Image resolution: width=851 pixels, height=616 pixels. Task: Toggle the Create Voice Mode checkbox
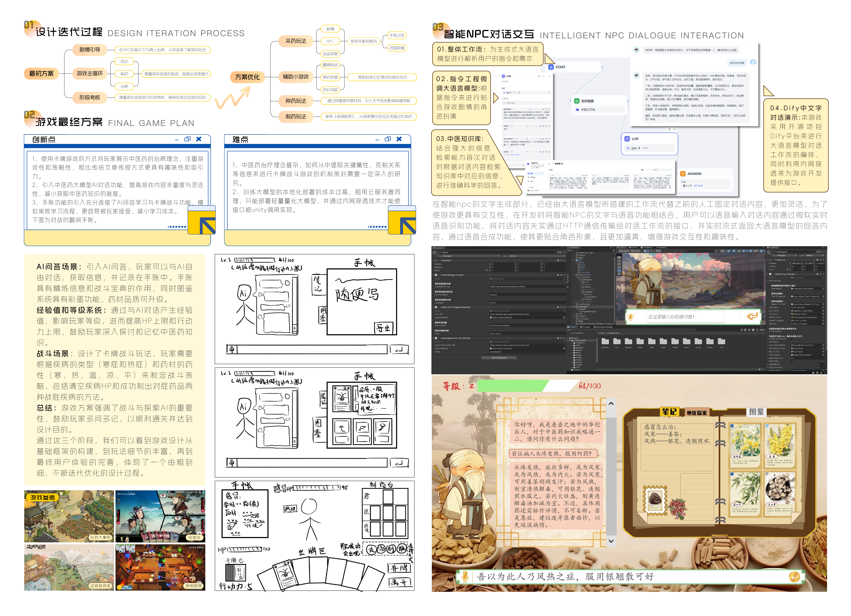point(792,339)
